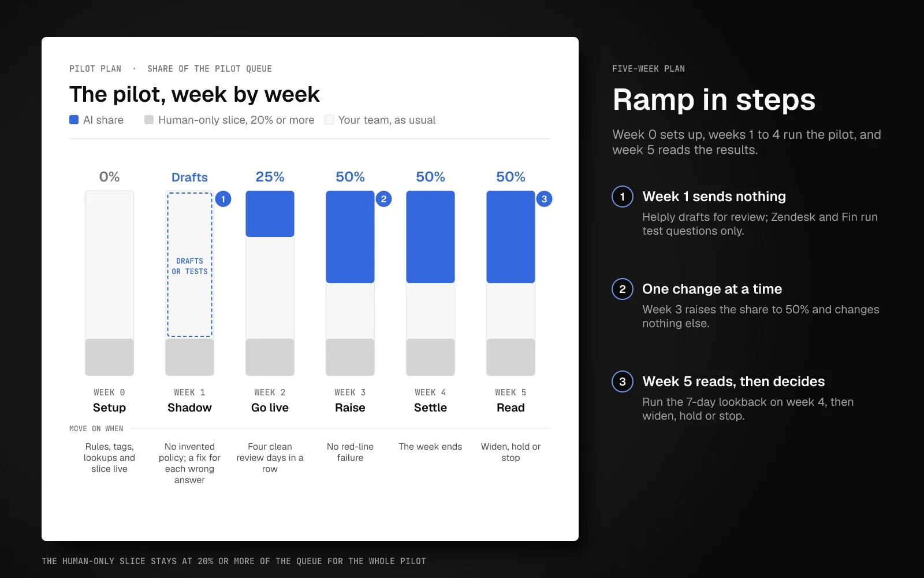Click the blue 25% segment of Week 2 bar
The image size is (924, 578).
coord(270,214)
